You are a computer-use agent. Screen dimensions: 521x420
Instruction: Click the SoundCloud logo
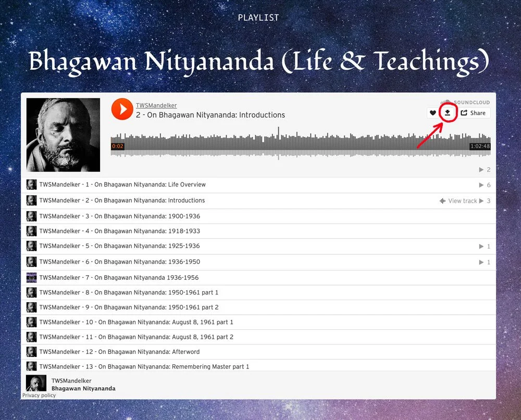465,102
